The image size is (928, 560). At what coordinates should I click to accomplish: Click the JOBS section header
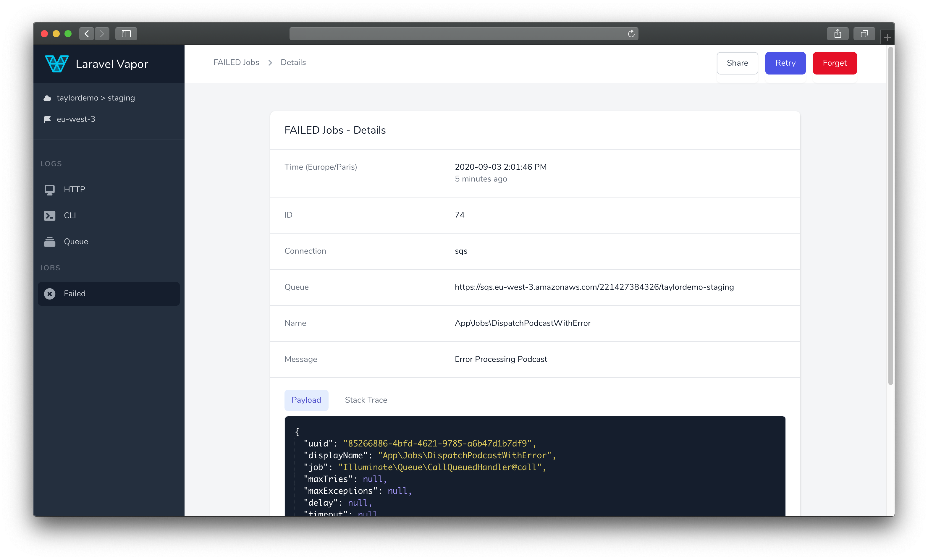point(50,268)
